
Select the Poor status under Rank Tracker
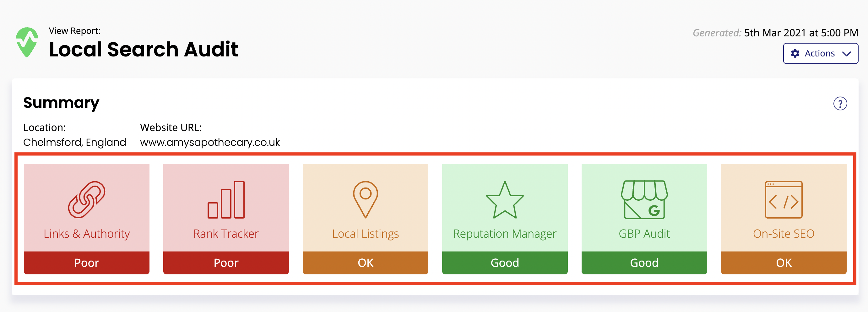point(226,262)
